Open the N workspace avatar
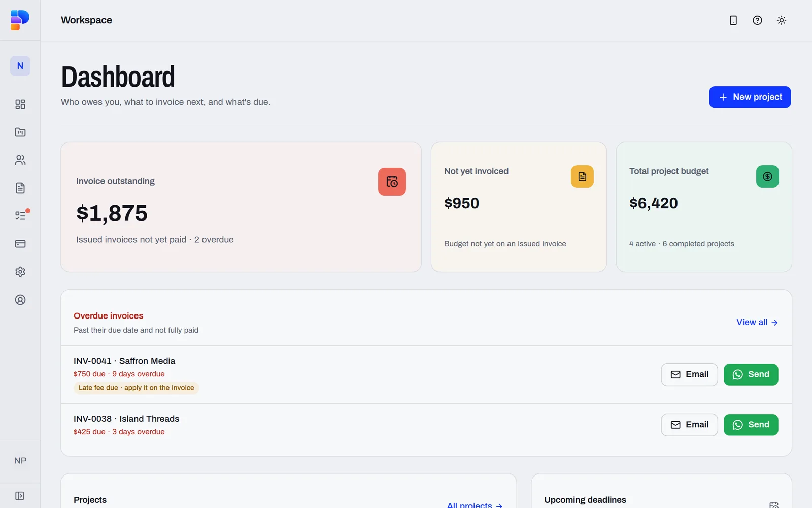This screenshot has height=508, width=812. click(20, 66)
